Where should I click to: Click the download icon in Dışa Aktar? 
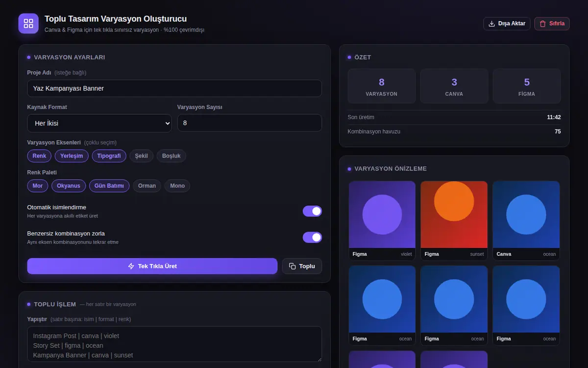(x=492, y=24)
